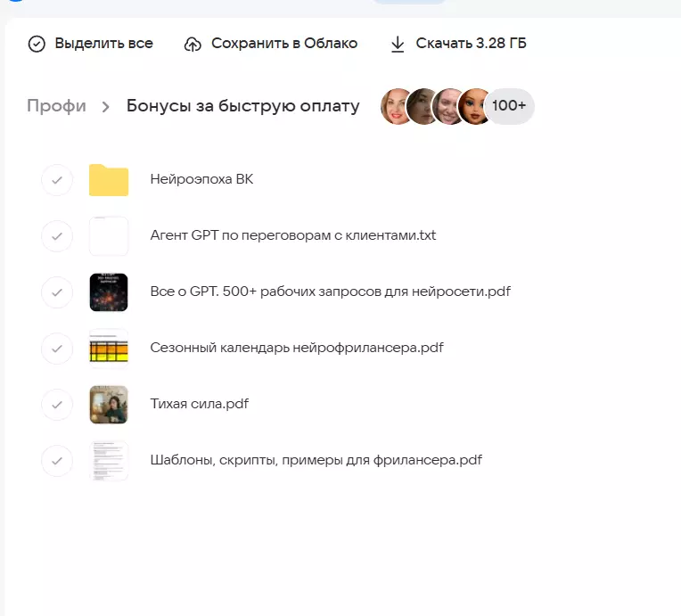Tick the Тихая сила.pdf checkbox
This screenshot has height=616, width=681.
(57, 405)
